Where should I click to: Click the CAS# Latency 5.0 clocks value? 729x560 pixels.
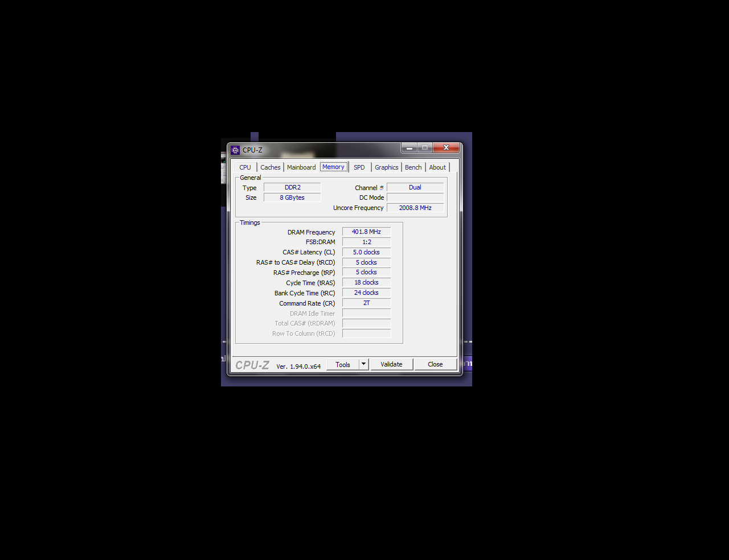pyautogui.click(x=367, y=252)
